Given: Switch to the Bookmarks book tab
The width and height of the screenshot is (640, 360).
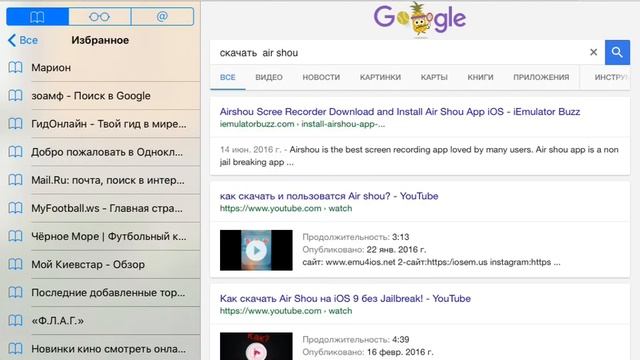Looking at the screenshot, I should [38, 17].
